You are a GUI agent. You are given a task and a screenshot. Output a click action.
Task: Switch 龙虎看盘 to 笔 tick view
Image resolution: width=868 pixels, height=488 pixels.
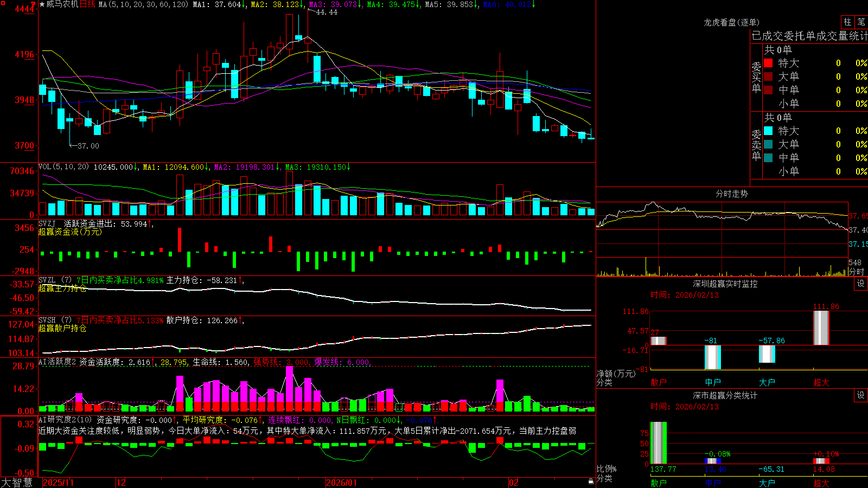(861, 22)
